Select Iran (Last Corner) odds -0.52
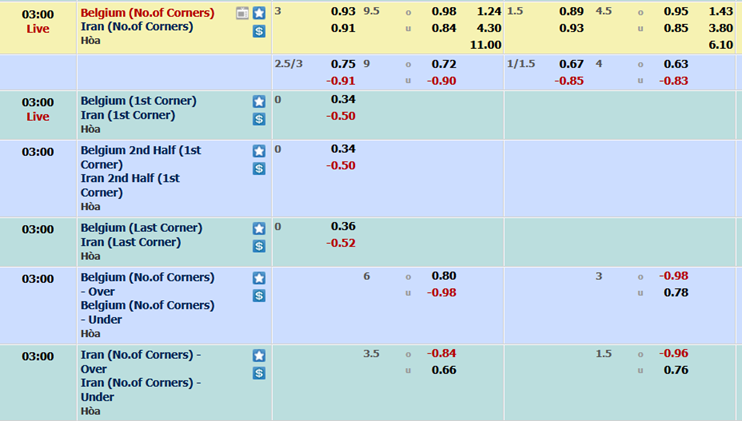 [x=341, y=243]
